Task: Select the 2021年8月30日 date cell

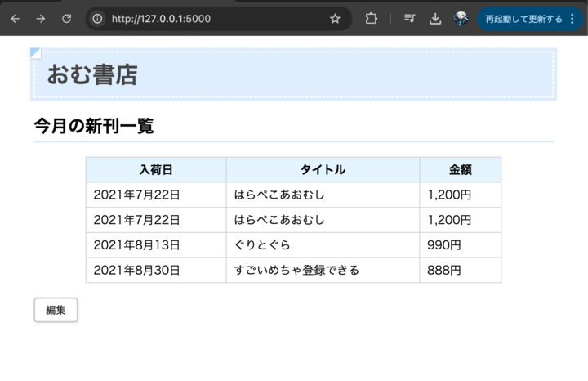Action: pos(156,271)
